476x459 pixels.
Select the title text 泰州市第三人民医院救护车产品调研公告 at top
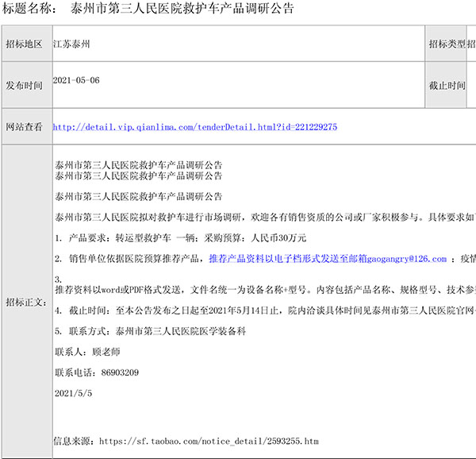point(182,8)
